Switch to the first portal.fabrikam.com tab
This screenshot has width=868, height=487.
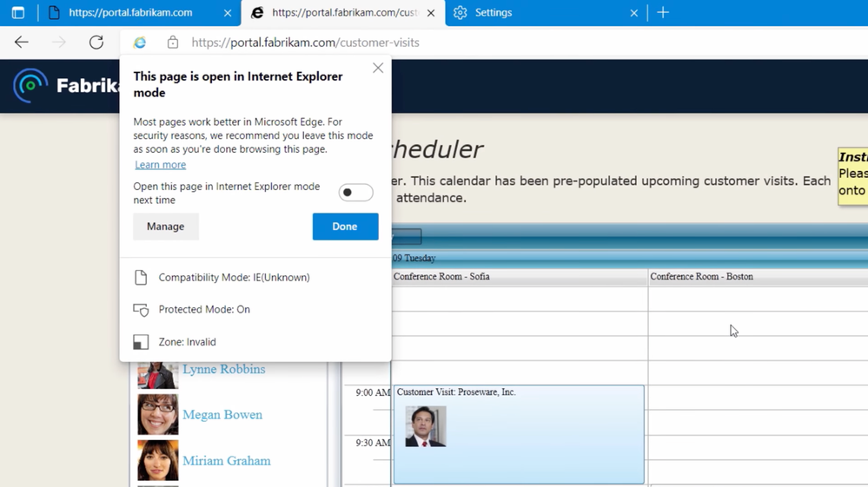pos(130,13)
